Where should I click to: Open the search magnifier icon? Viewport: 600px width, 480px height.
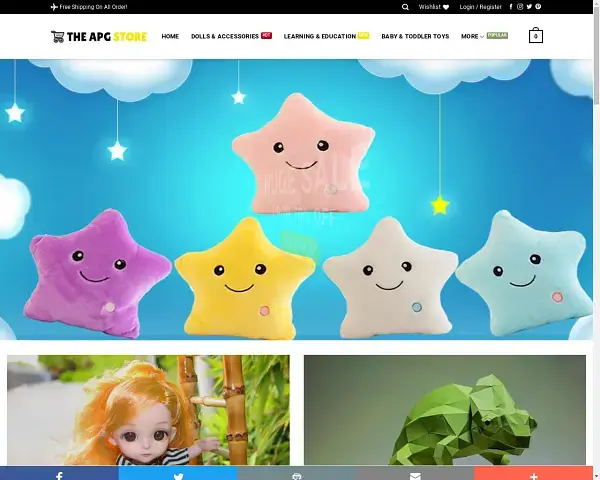[405, 7]
